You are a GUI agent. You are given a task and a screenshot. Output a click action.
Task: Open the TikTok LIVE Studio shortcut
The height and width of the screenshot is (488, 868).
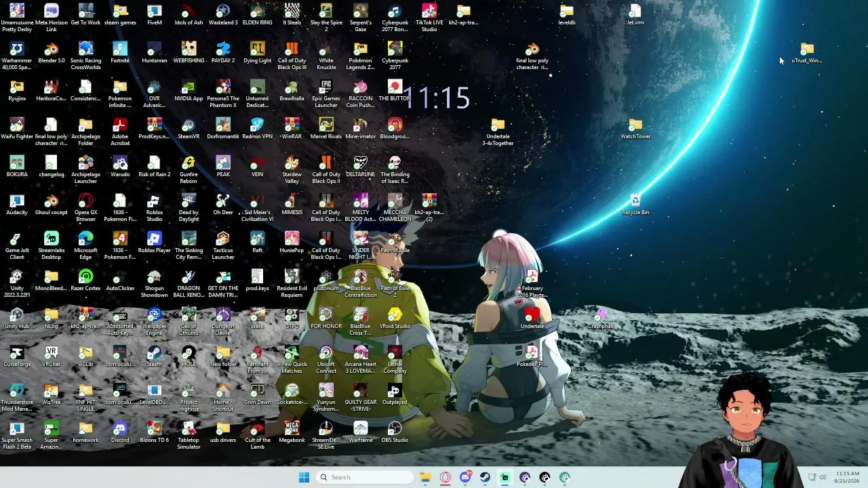coord(429,18)
